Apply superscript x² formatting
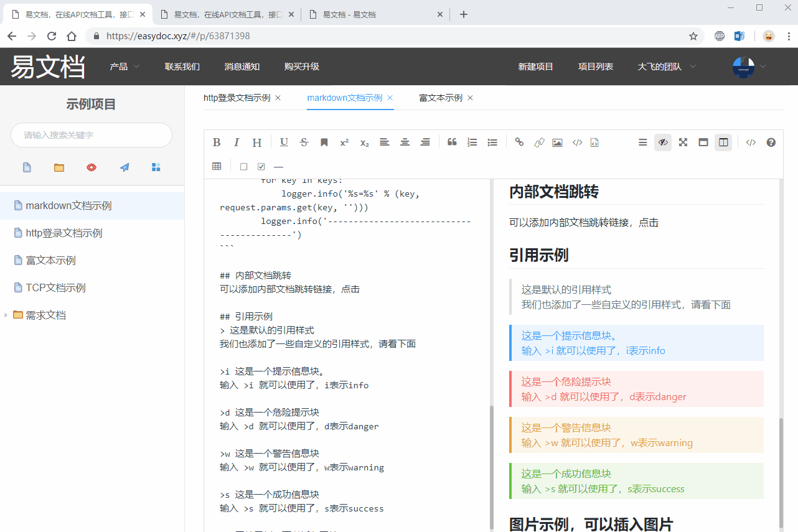Viewport: 798px width, 532px height. click(x=344, y=142)
